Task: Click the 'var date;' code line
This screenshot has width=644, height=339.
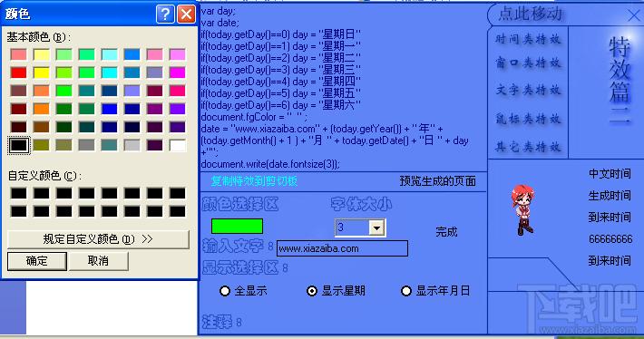Action: tap(220, 23)
